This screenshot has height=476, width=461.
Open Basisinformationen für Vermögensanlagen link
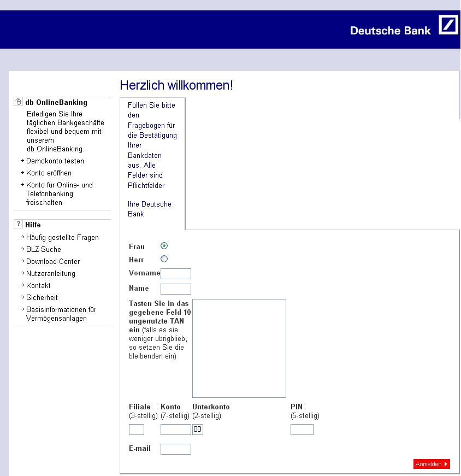pyautogui.click(x=61, y=314)
